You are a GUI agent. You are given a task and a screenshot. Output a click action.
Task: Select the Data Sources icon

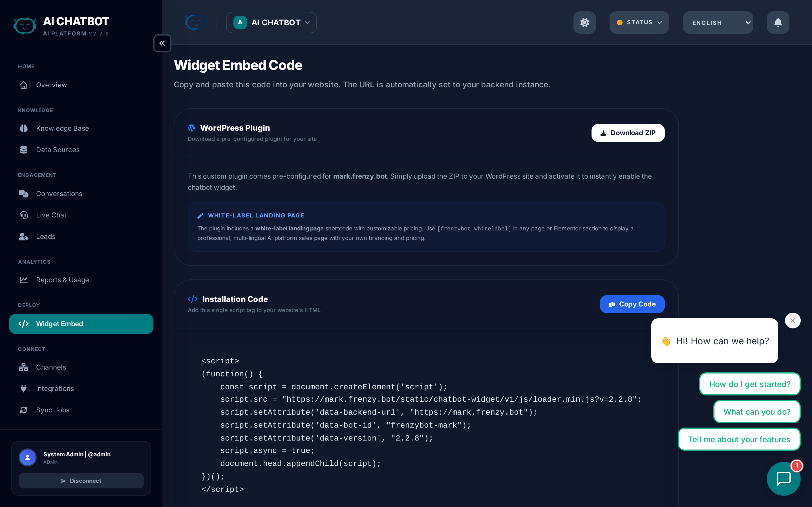coord(23,150)
